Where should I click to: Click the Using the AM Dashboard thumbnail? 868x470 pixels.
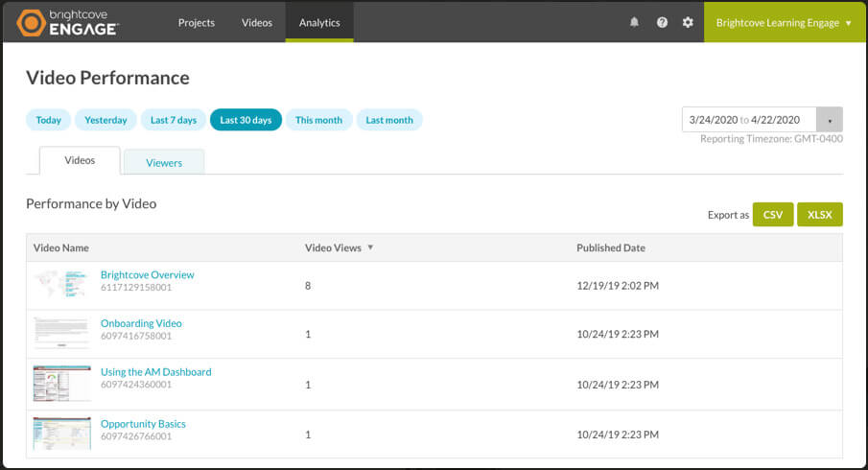tap(61, 383)
